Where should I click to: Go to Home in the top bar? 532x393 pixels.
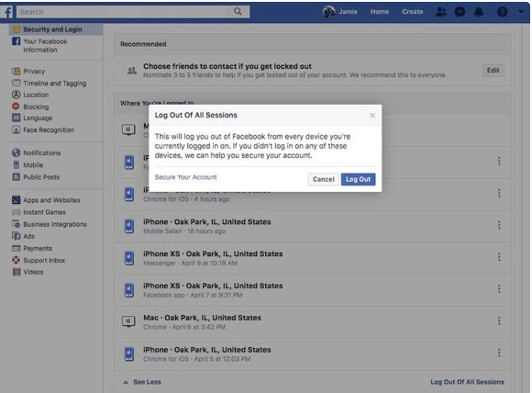point(380,12)
